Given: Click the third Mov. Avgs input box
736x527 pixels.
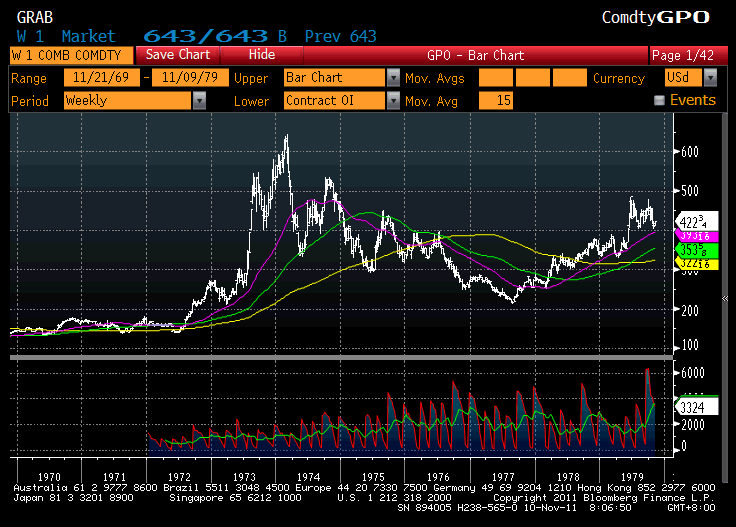Looking at the screenshot, I should coord(570,78).
